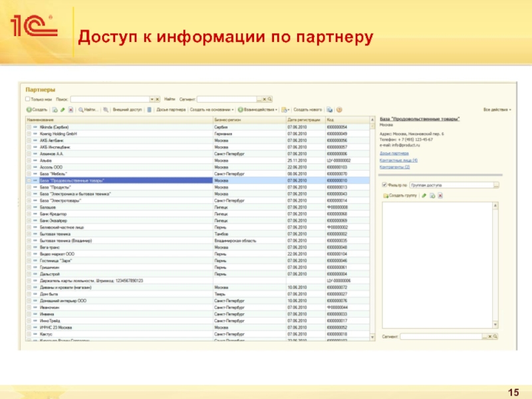Expand the База "Мебель" row
This screenshot has height=399, width=532.
click(29, 174)
